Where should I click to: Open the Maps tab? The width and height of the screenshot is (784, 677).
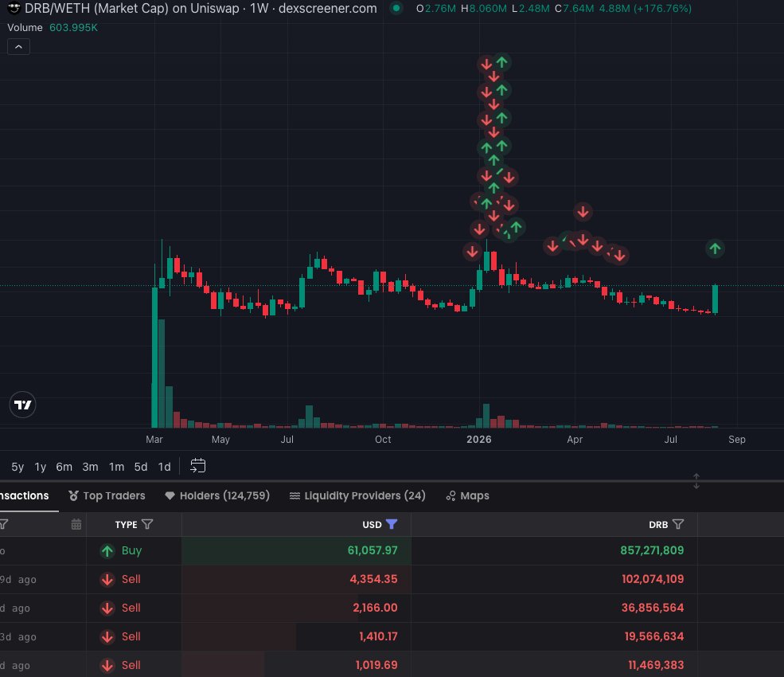pos(467,496)
